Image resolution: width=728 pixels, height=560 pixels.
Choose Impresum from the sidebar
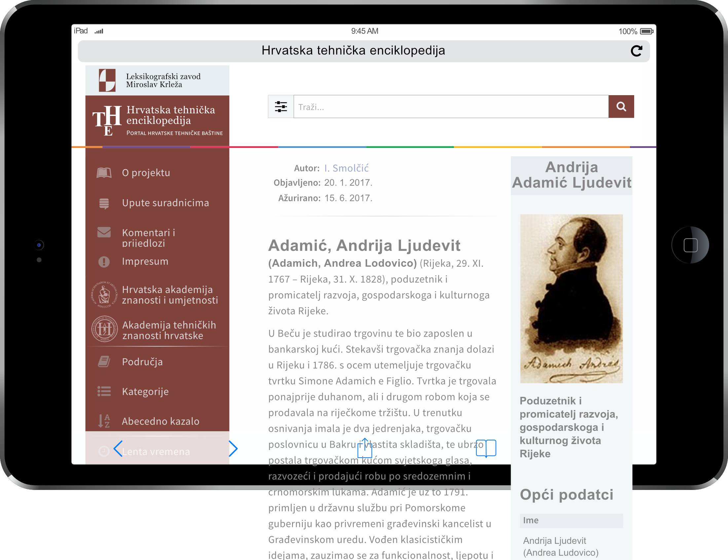145,261
